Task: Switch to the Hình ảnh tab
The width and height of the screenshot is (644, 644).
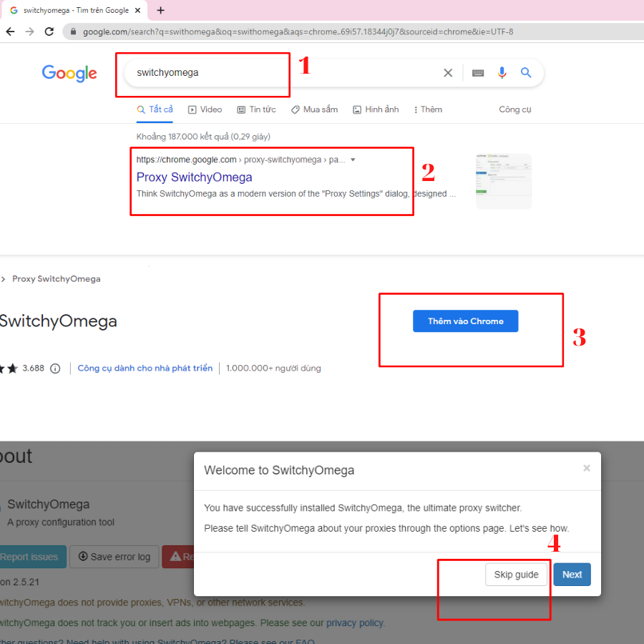Action: (x=376, y=109)
